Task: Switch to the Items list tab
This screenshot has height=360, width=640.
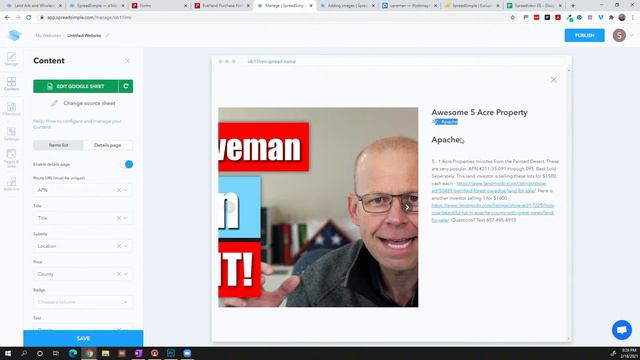Action: coord(58,145)
